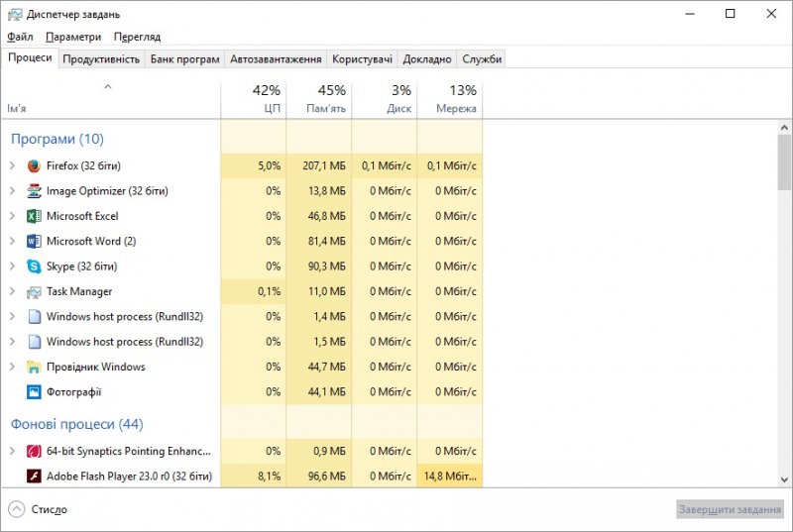
Task: Click the Провідник Windows folder icon
Action: [34, 367]
